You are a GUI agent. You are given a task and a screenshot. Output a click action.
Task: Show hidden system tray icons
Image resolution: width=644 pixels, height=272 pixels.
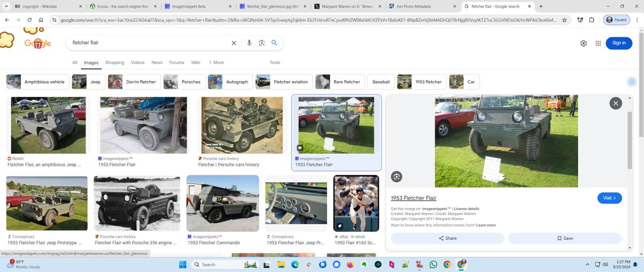[x=587, y=264]
